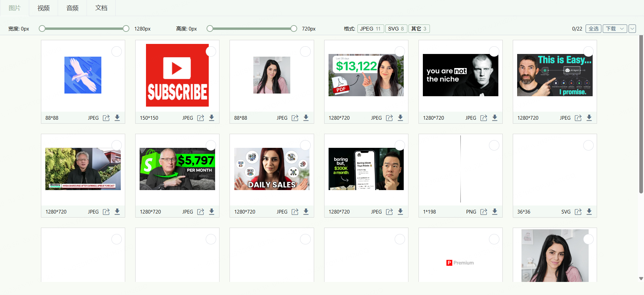Download the blue bird 88*88 image

pyautogui.click(x=117, y=118)
